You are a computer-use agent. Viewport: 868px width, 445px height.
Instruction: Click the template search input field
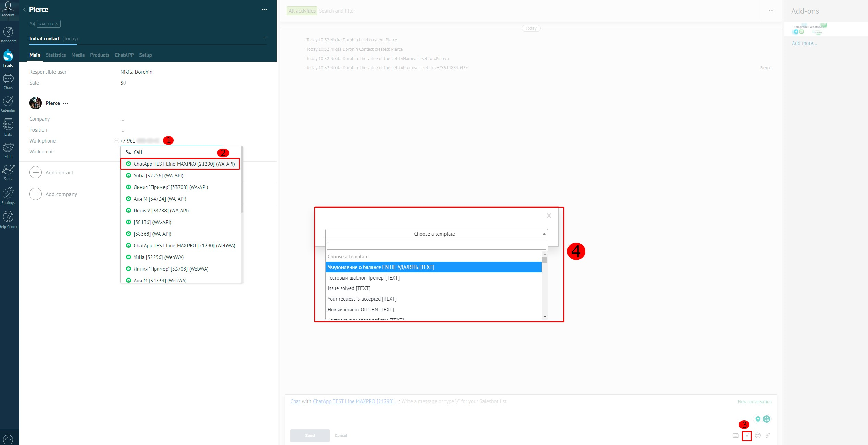coord(436,245)
